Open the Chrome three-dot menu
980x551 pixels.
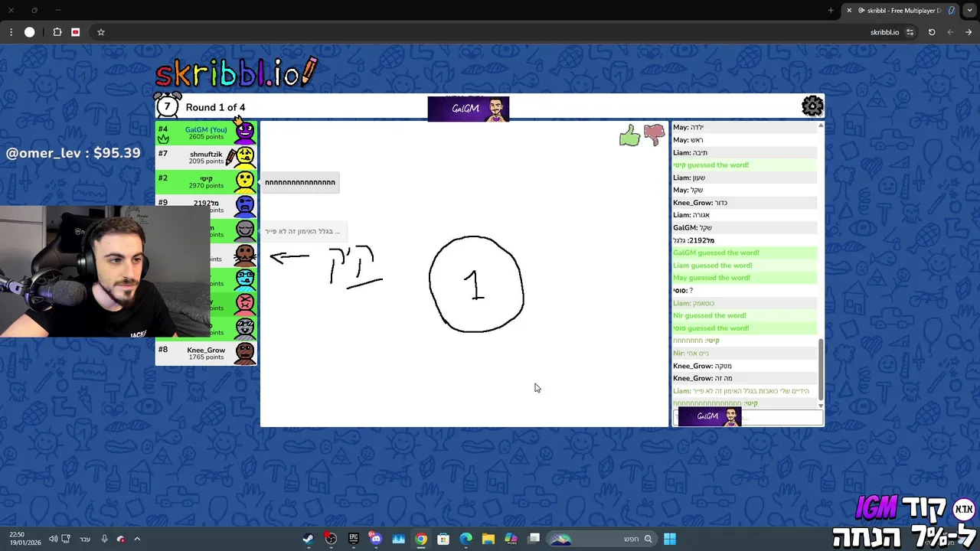(11, 32)
